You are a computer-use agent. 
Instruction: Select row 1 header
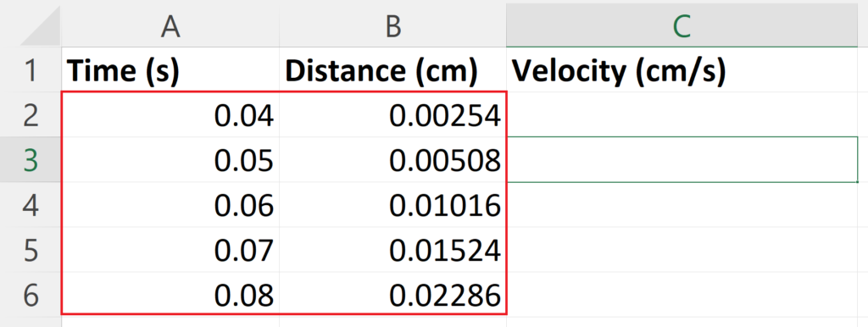pyautogui.click(x=31, y=70)
